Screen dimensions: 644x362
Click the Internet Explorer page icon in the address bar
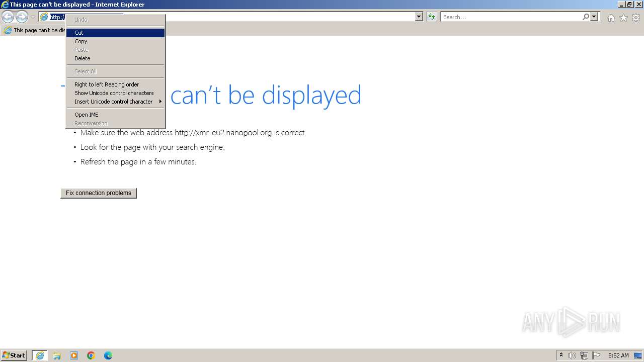point(44,17)
